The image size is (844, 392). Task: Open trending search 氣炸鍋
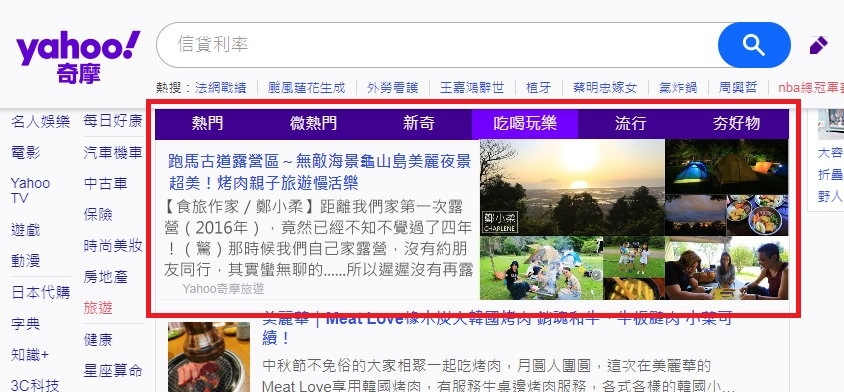click(x=678, y=88)
